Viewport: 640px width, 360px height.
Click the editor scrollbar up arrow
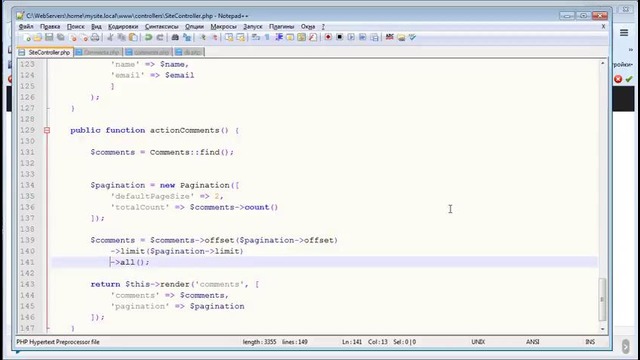(602, 63)
